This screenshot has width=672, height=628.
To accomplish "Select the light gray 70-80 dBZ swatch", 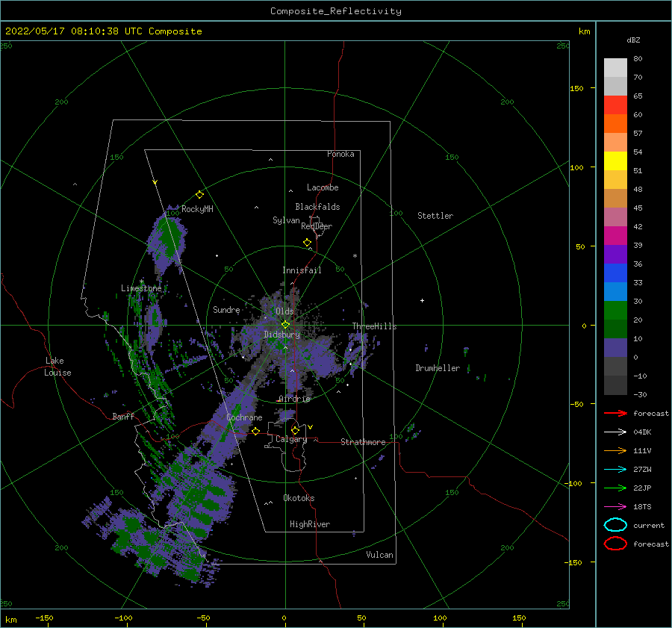I will tap(615, 68).
